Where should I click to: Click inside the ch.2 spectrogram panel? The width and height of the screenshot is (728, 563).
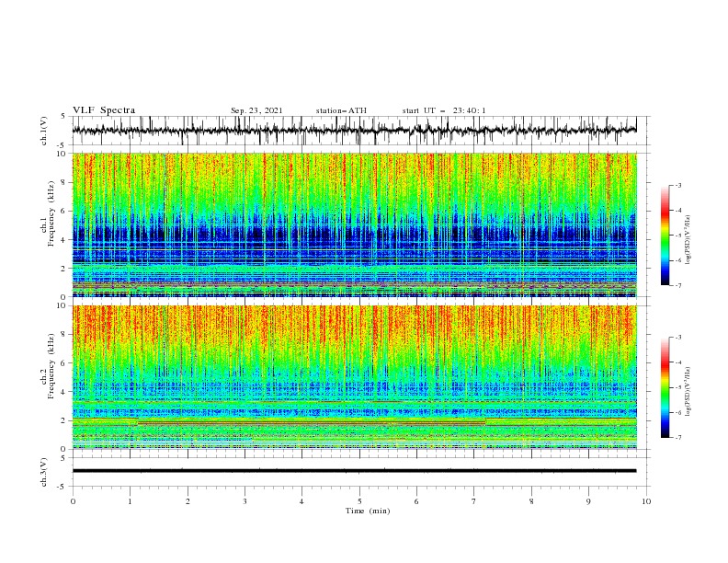click(354, 377)
